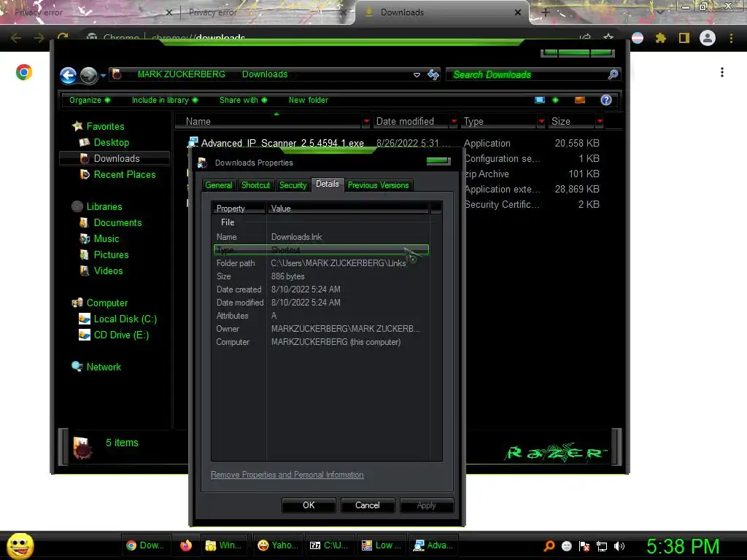Open the Organize menu
This screenshot has height=560, width=747.
(x=90, y=100)
